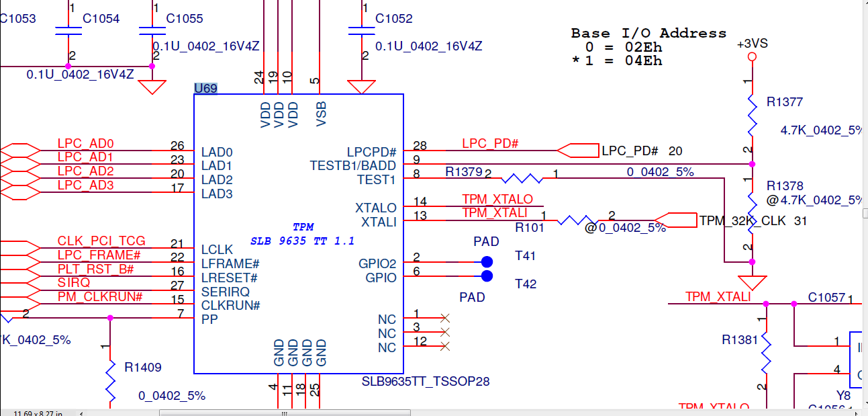Click the red LPC_PD# net label

point(490,143)
